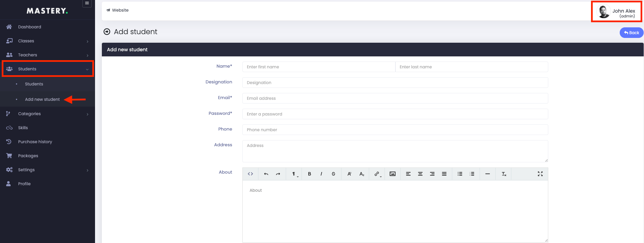Click the Dashboard home icon

(9, 27)
